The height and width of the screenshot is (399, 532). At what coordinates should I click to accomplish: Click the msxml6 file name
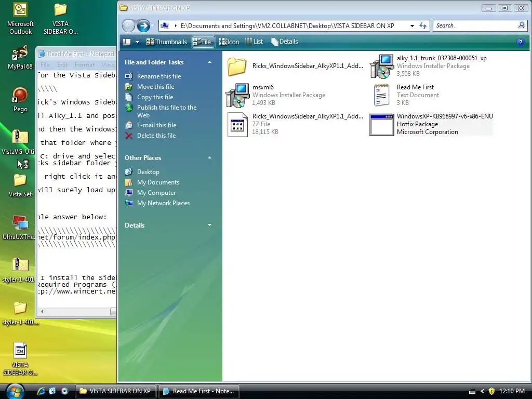pos(263,87)
